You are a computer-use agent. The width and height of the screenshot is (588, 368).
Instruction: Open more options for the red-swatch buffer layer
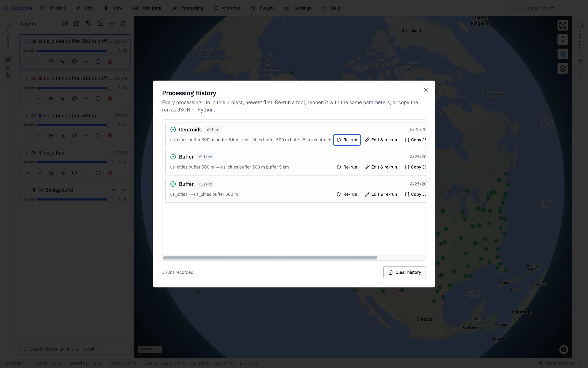click(x=86, y=99)
